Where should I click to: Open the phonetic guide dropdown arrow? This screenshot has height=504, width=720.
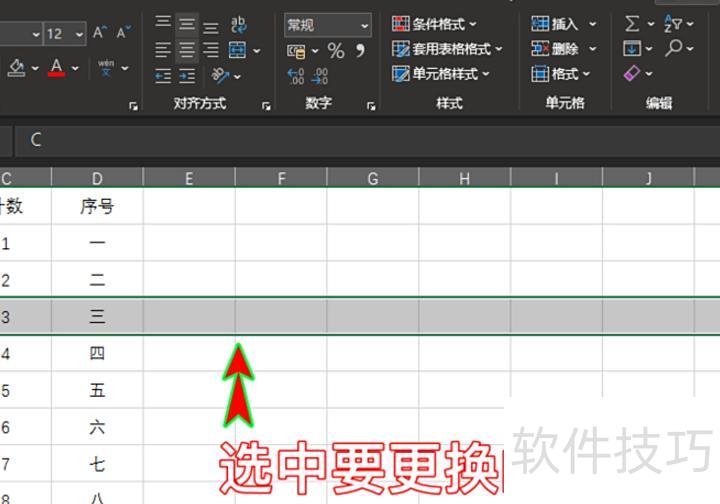click(125, 68)
